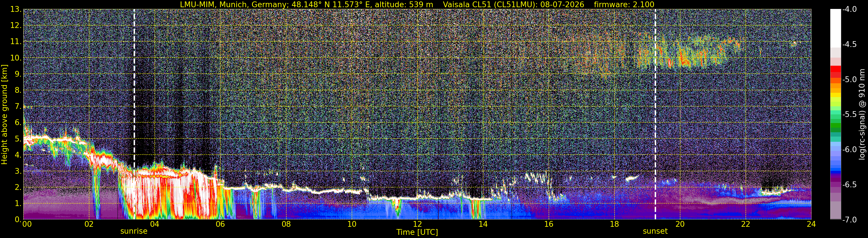Click the time-axis tick label "20"
The width and height of the screenshot is (868, 238).
680,224
